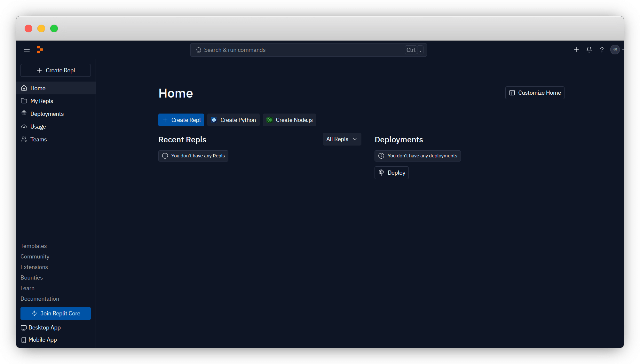
Task: Click the Create Python button
Action: click(233, 120)
